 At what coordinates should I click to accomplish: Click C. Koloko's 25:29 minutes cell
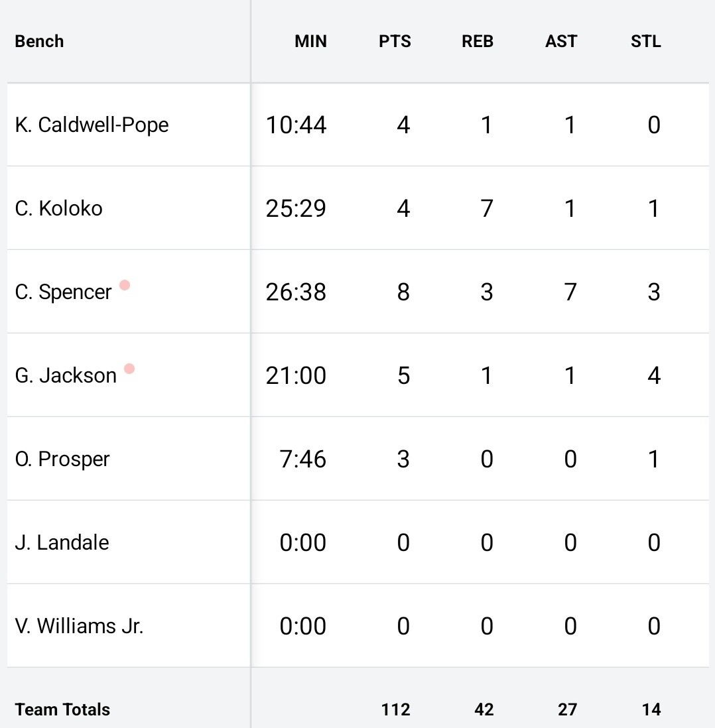[296, 208]
